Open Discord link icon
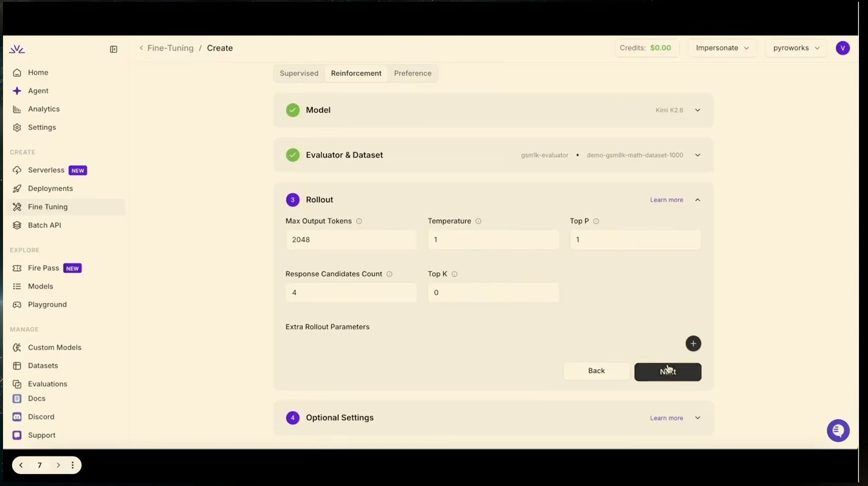 click(17, 417)
